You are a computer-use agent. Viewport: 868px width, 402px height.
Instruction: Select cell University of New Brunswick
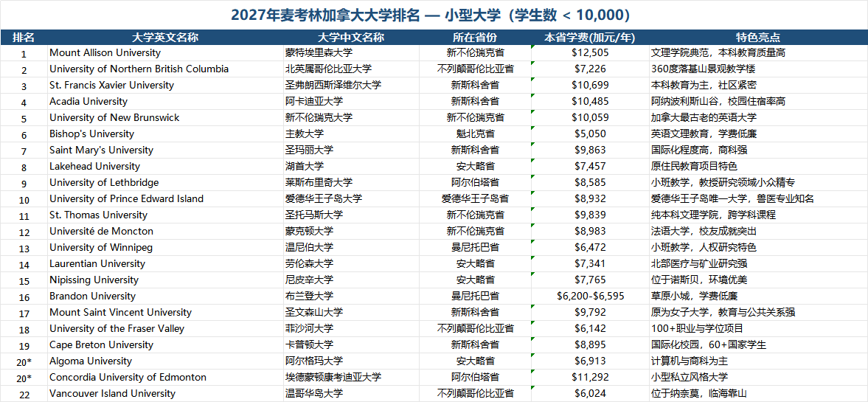(165, 118)
